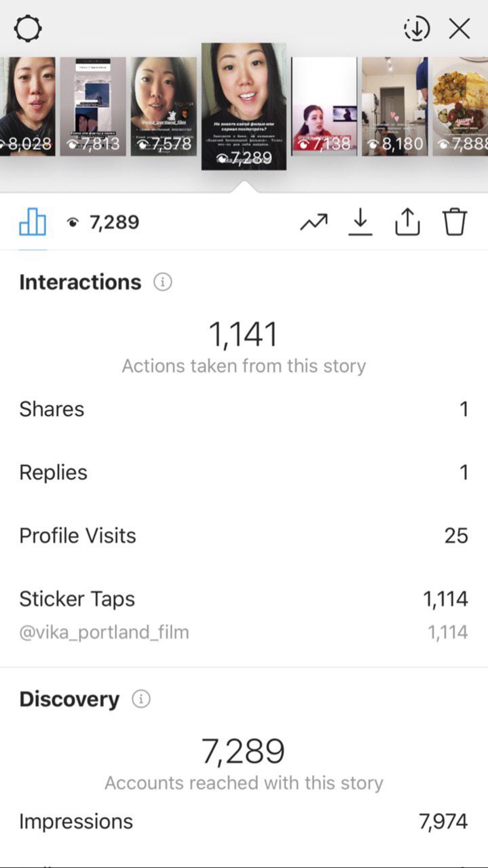Viewport: 488px width, 868px height.
Task: Select story thumbnail with 7,138 views
Action: tap(324, 106)
